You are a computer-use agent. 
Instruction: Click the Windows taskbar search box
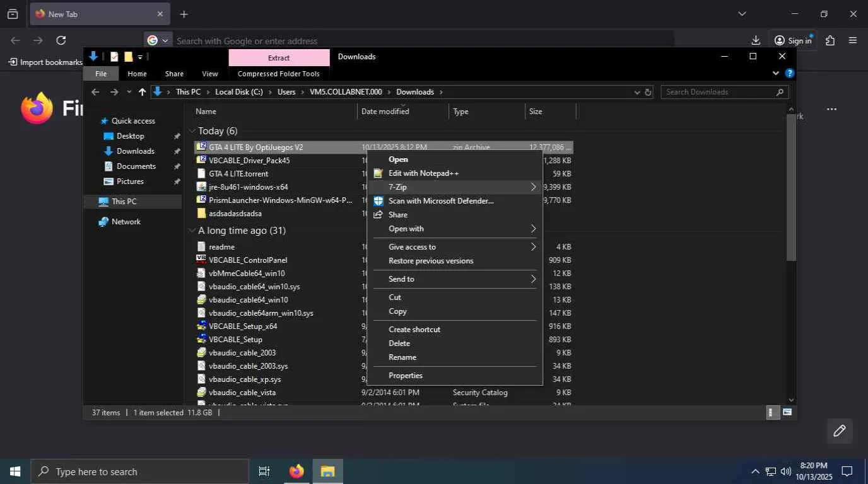click(139, 471)
